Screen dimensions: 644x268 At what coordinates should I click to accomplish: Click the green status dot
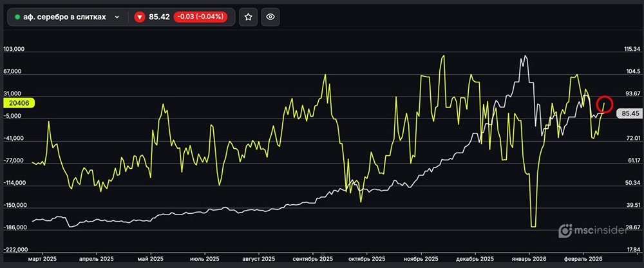17,17
